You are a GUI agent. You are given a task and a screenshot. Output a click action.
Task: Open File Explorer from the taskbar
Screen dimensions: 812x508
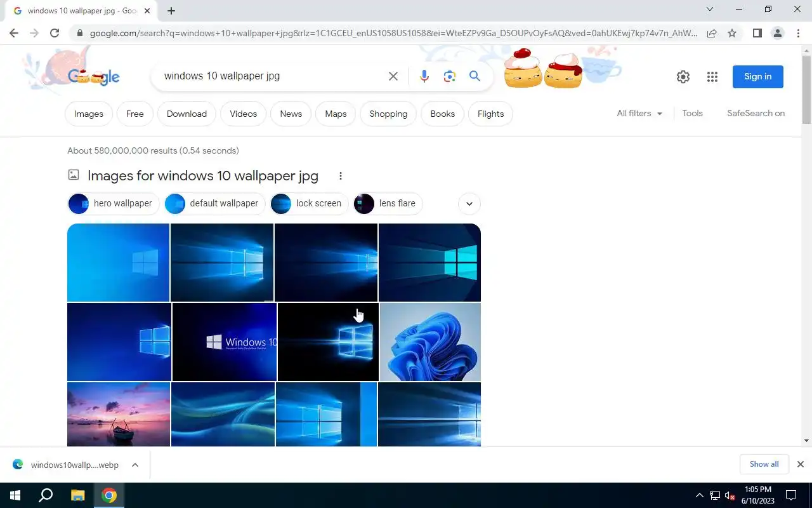77,495
